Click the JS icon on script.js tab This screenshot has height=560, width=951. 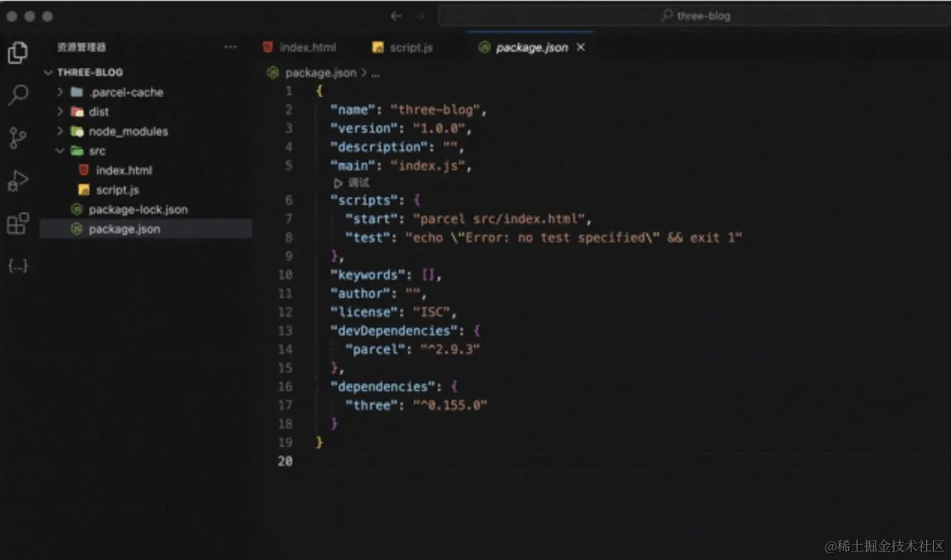click(378, 47)
